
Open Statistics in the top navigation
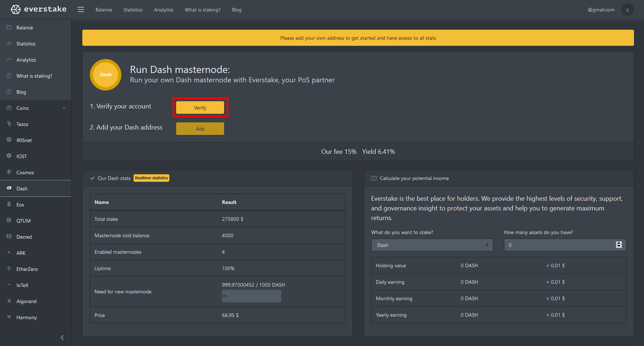coord(133,10)
